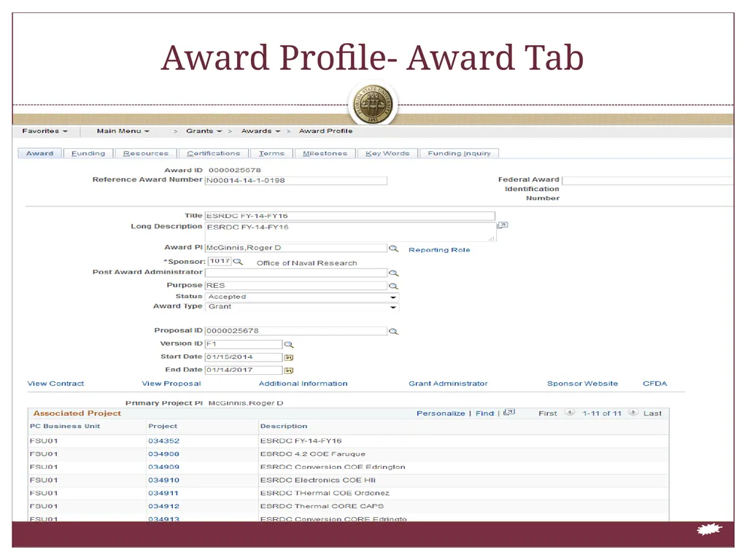Click the Proposal ID lookup magnifier icon

point(393,331)
